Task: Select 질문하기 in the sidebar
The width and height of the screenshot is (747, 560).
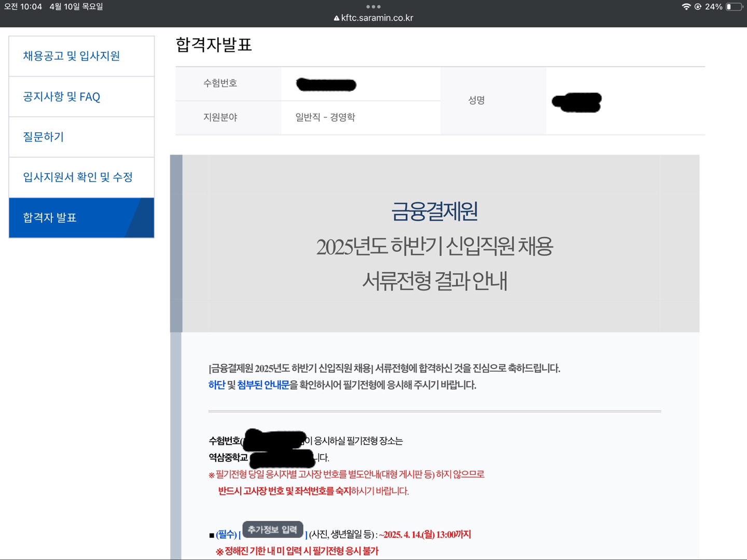Action: pyautogui.click(x=44, y=137)
